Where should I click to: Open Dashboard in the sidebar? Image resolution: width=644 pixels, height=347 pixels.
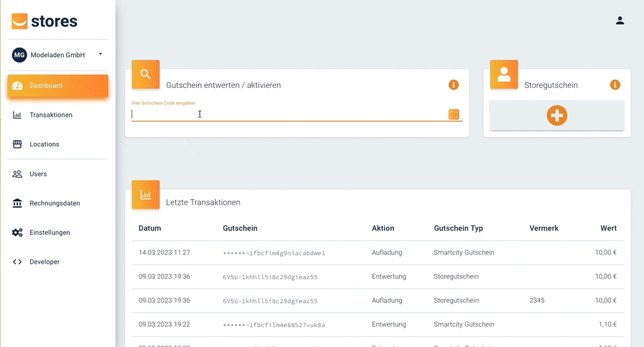pyautogui.click(x=58, y=86)
